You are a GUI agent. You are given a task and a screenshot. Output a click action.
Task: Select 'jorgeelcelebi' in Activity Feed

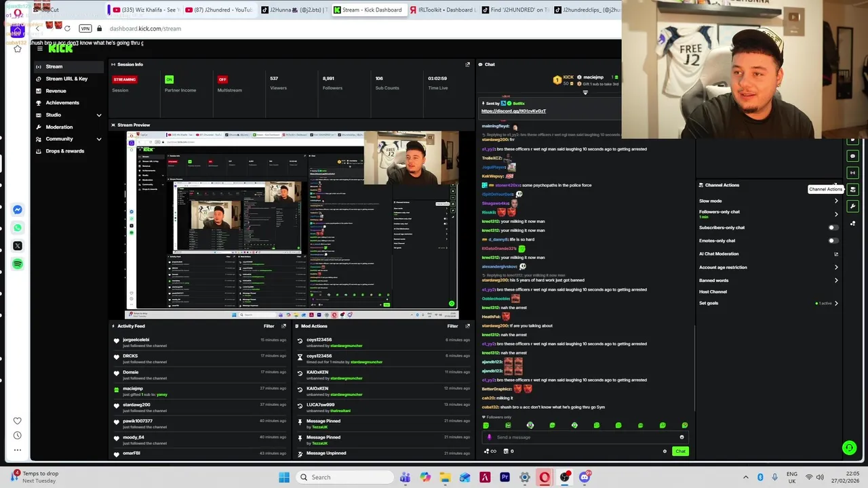pyautogui.click(x=136, y=340)
